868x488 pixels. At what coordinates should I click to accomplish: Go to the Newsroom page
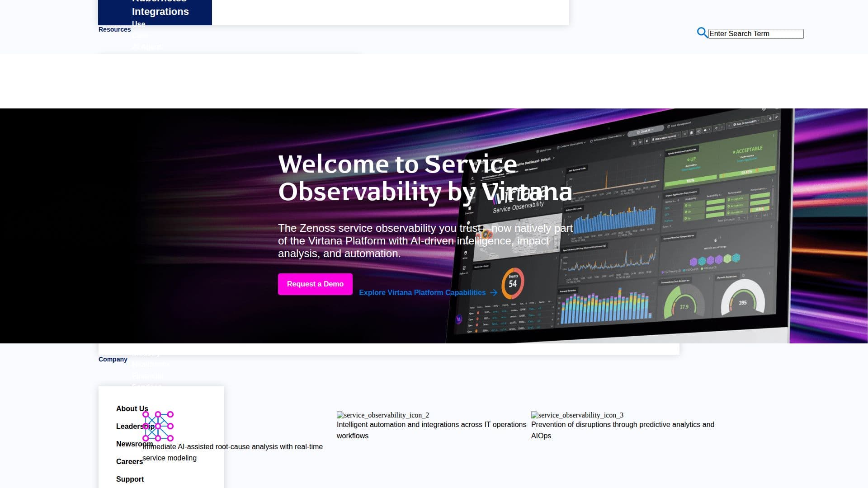pyautogui.click(x=134, y=444)
